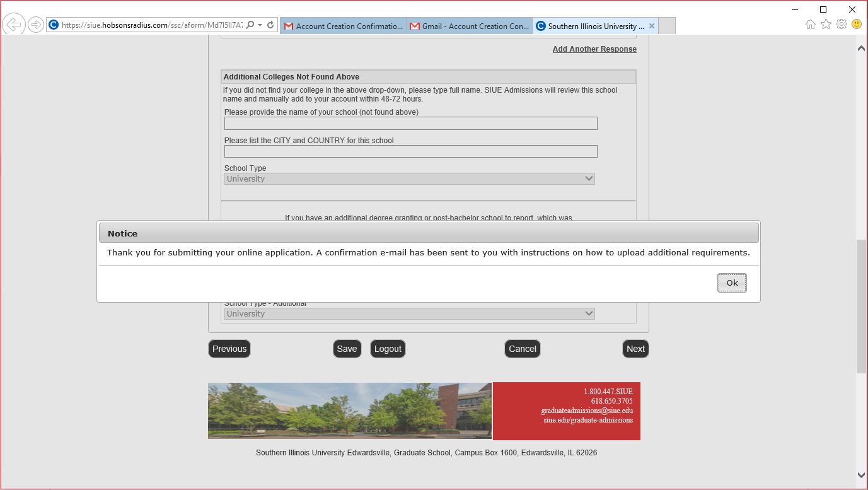Open the browser home icon
Image resolution: width=868 pixels, height=490 pixels.
click(811, 25)
